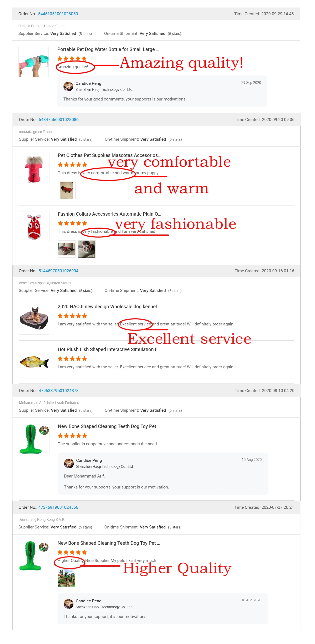Open the garden review photo under Higher Quality
The height and width of the screenshot is (644, 315).
pos(66,578)
